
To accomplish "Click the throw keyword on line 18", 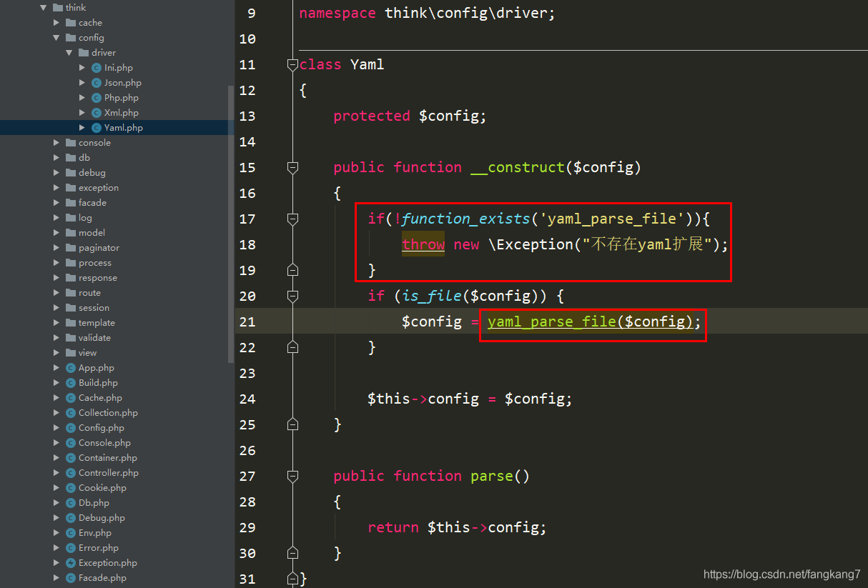I will point(423,245).
